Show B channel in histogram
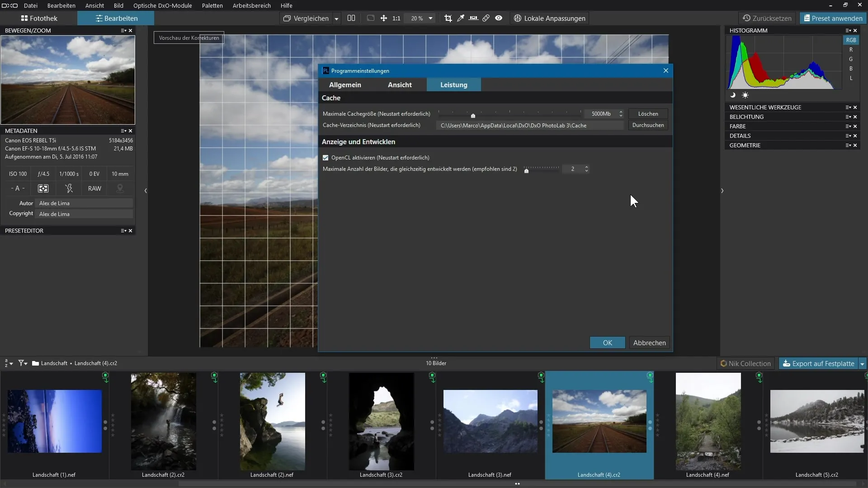Screen dimensions: 868x488 851,69
